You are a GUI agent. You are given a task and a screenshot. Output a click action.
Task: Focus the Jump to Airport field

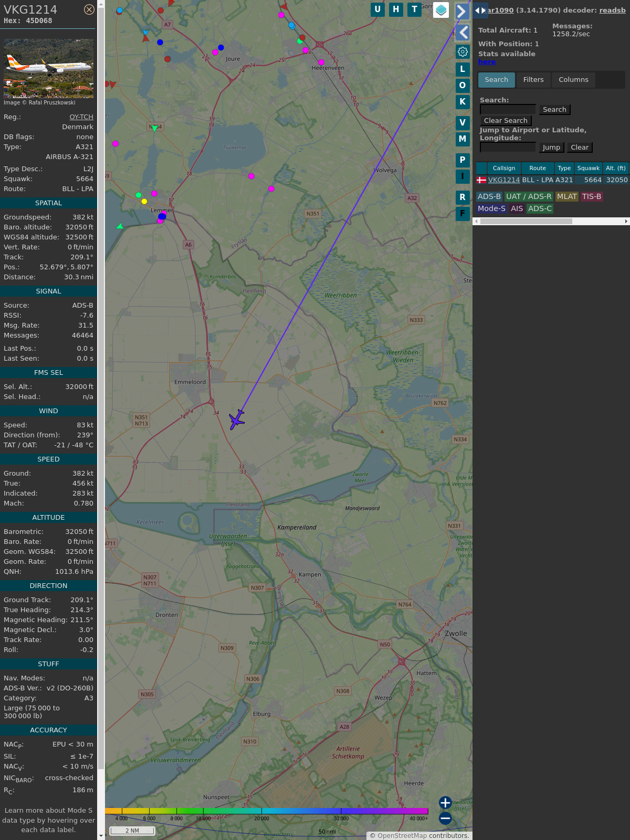tap(508, 147)
